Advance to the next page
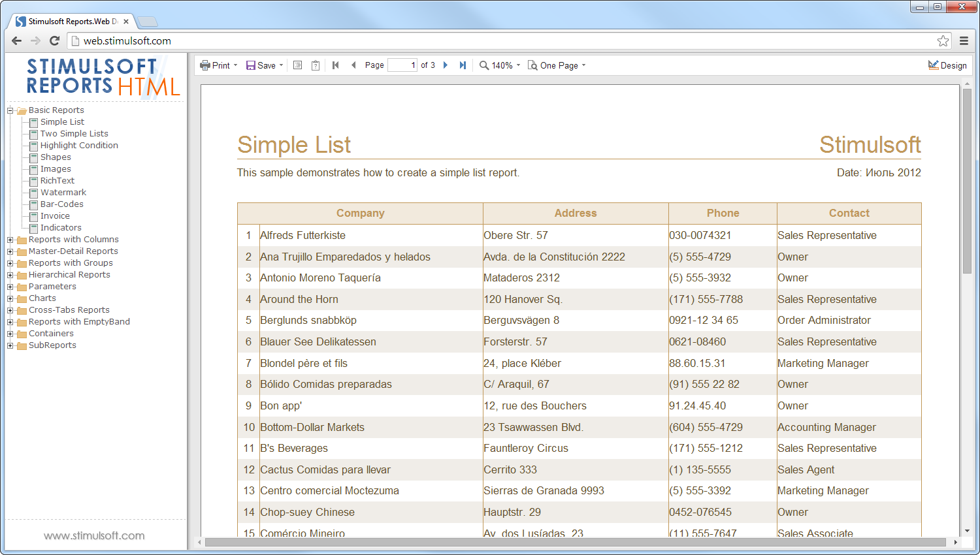Viewport: 980px width, 555px height. coord(445,65)
